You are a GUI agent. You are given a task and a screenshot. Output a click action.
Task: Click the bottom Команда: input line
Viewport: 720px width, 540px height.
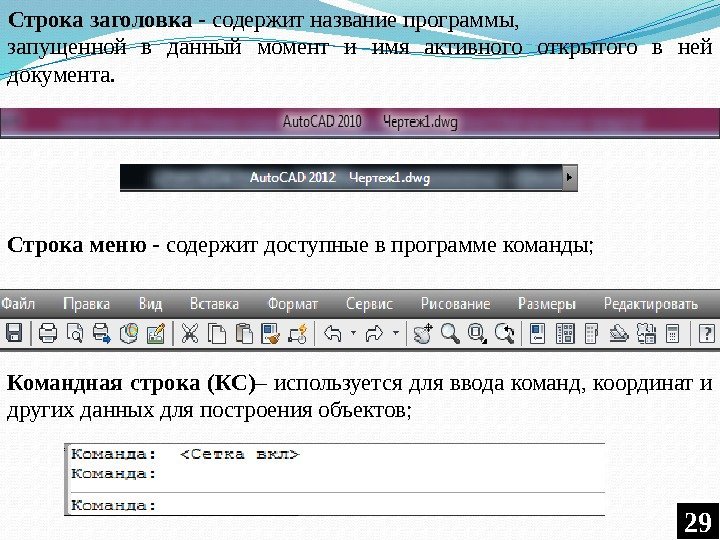click(335, 505)
